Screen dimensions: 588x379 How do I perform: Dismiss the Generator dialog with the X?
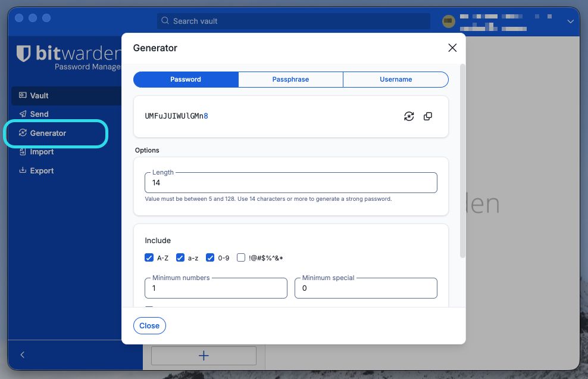pyautogui.click(x=452, y=48)
